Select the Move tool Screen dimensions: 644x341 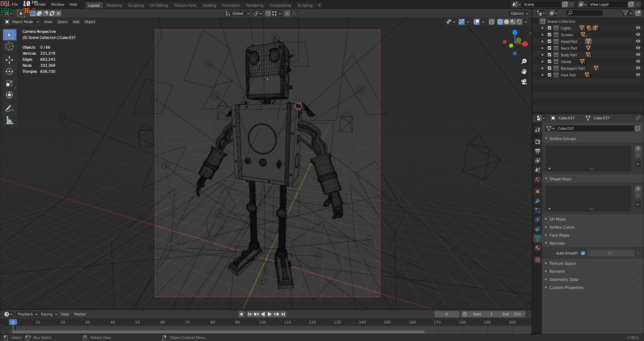[x=9, y=60]
